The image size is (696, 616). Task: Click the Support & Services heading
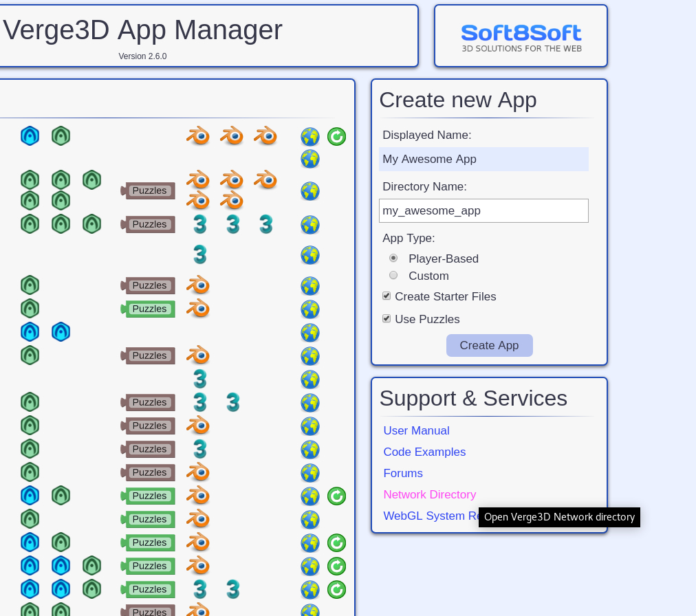click(473, 398)
